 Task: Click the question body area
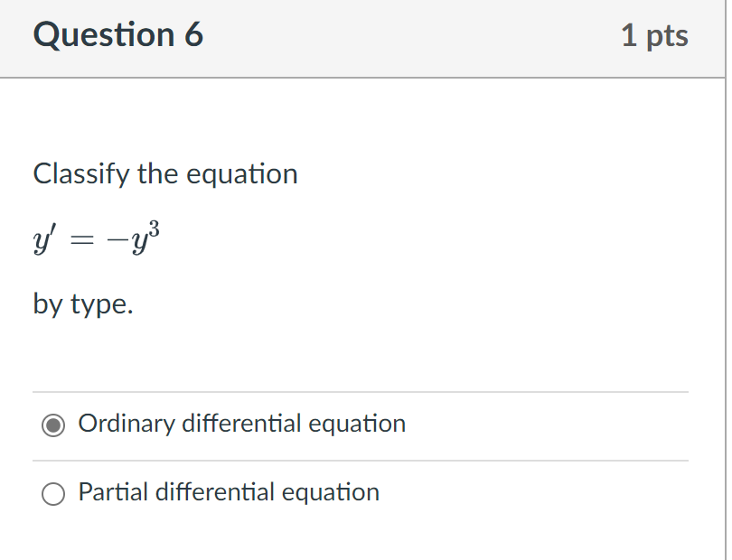361,235
